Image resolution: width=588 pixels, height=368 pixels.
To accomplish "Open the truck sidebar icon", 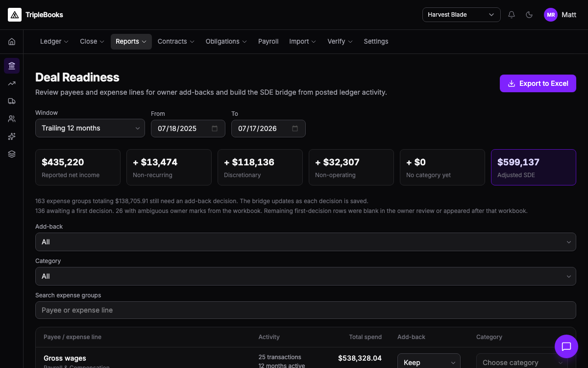I will pos(12,101).
